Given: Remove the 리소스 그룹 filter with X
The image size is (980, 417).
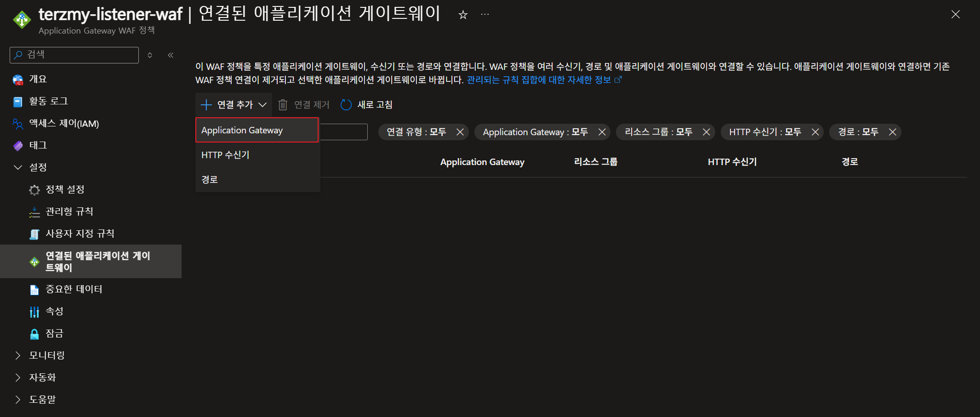Looking at the screenshot, I should pyautogui.click(x=707, y=132).
